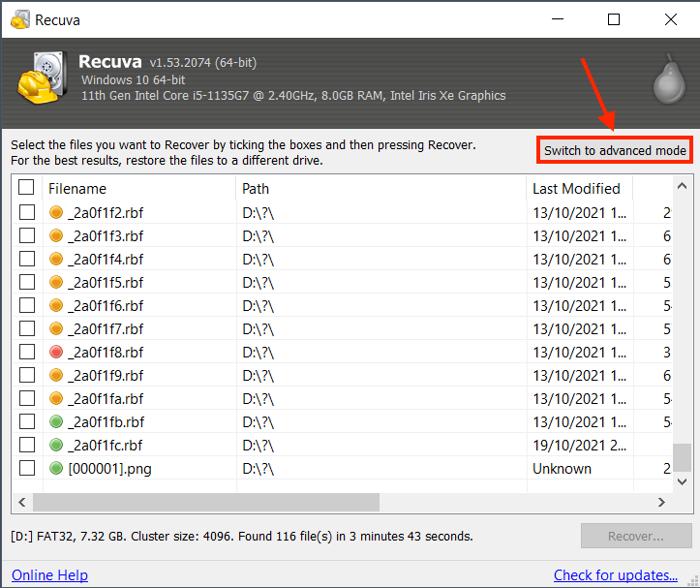Tick the checkbox for _2a0f1f8.rbf

(27, 352)
